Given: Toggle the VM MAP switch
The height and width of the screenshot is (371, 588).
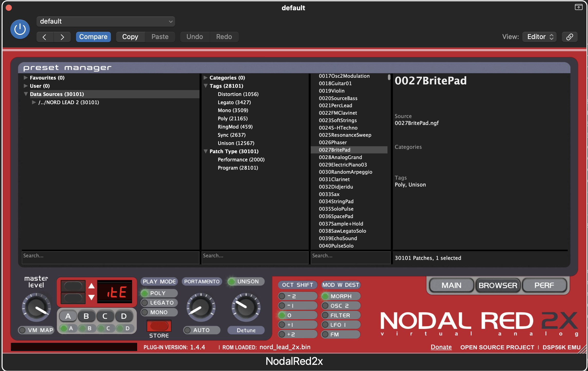Looking at the screenshot, I should coord(36,330).
